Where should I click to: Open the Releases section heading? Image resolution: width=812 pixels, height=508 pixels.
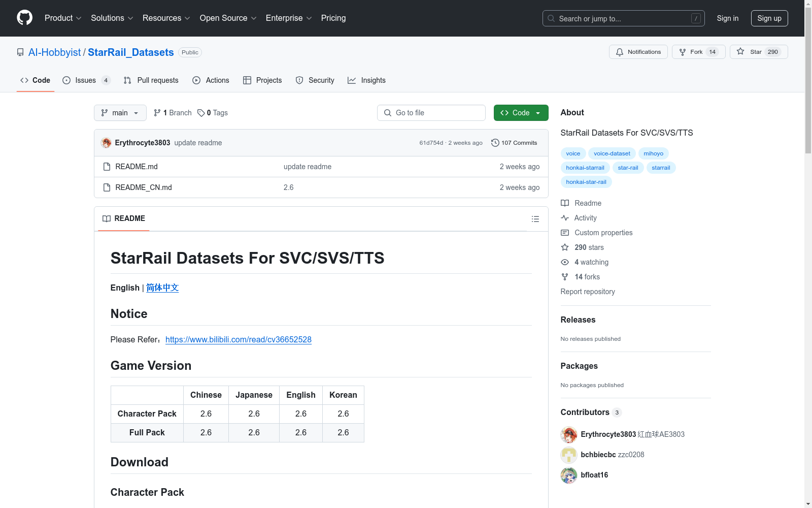(578, 320)
